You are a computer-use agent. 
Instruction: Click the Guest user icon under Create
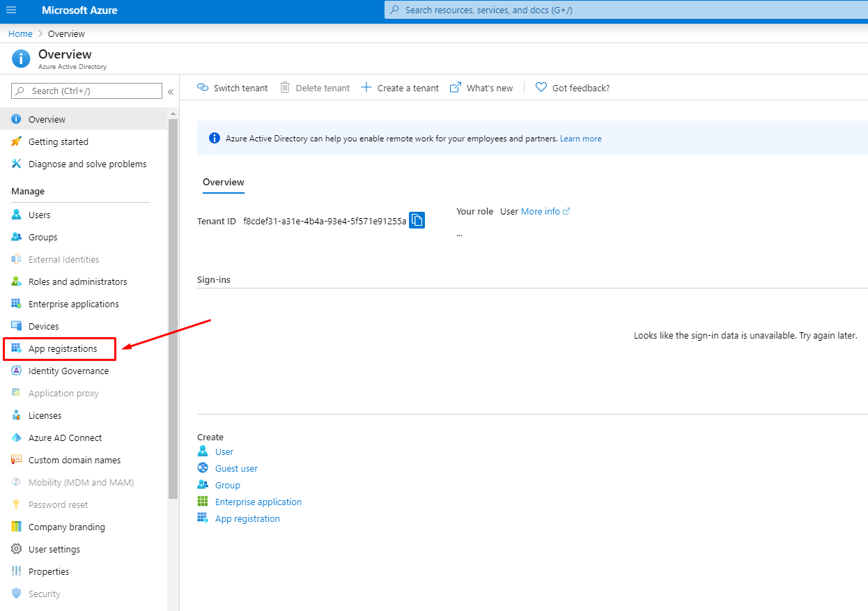click(203, 468)
